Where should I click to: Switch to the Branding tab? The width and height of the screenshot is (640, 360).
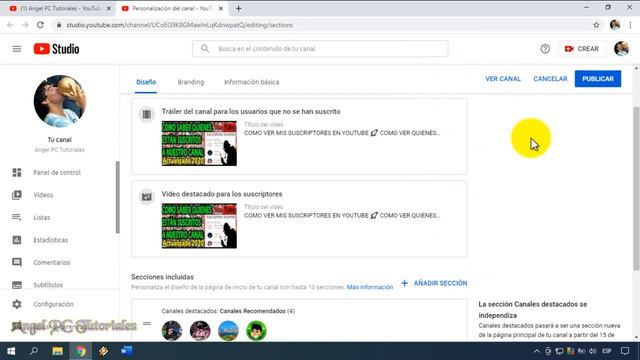tap(191, 82)
